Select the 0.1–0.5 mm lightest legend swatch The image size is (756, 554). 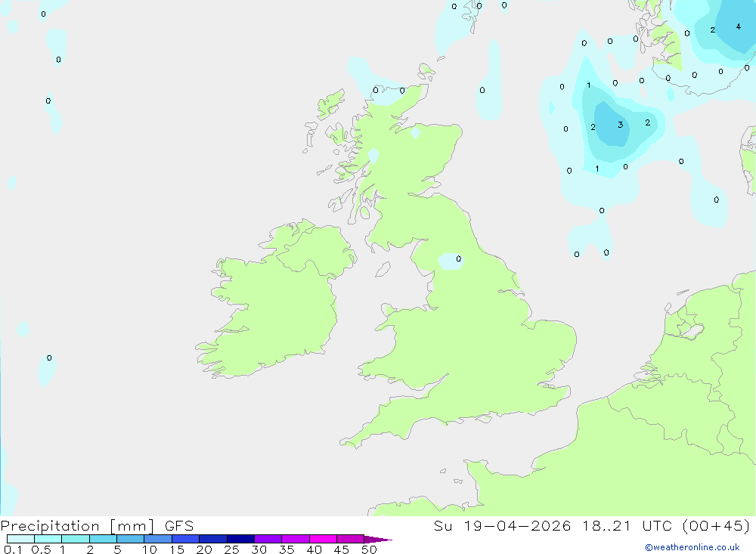pos(20,539)
